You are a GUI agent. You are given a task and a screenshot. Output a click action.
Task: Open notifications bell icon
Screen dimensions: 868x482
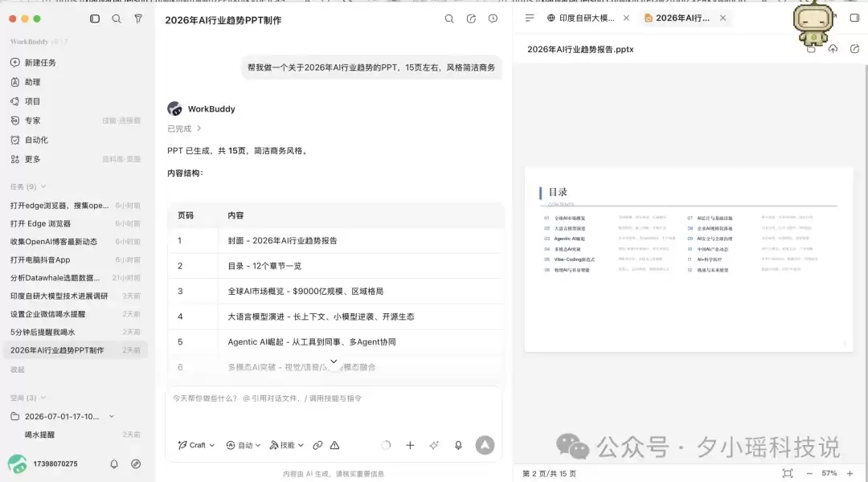tap(114, 464)
